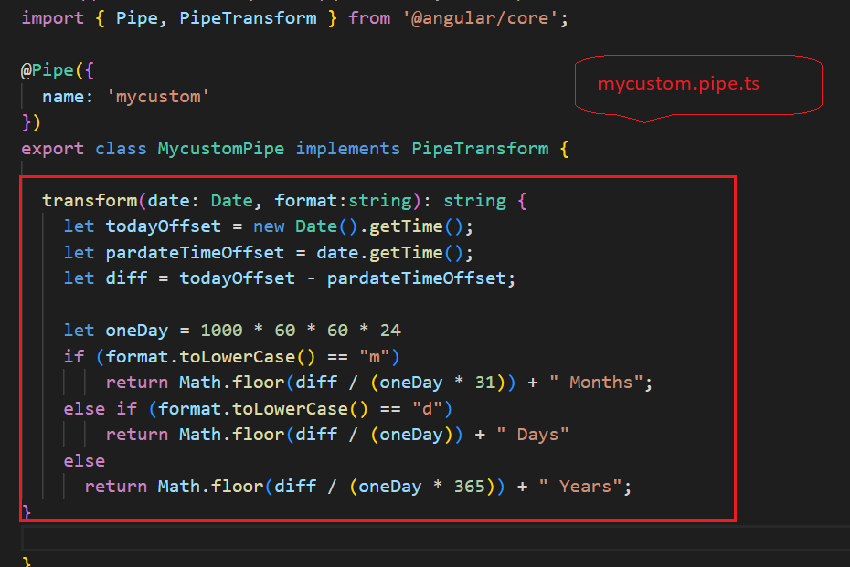Screen dimensions: 850x567
Task: Click the " Years" string literal
Action: [580, 487]
